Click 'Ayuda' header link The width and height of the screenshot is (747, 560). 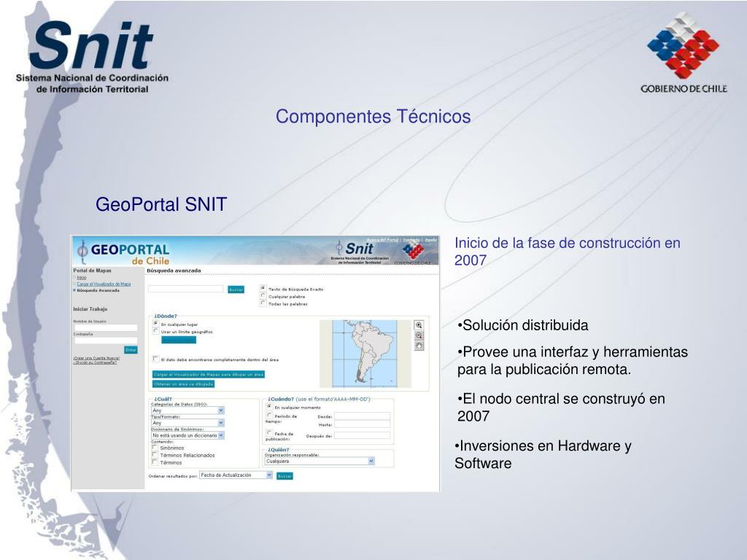click(x=431, y=239)
